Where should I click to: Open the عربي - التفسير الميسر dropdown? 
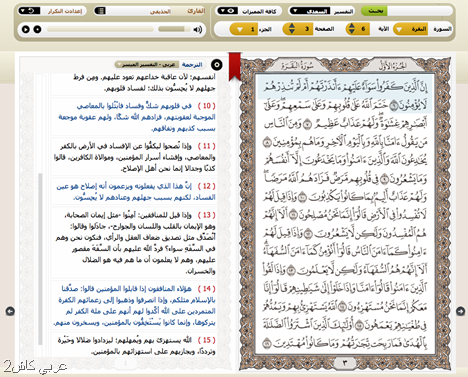click(x=147, y=64)
